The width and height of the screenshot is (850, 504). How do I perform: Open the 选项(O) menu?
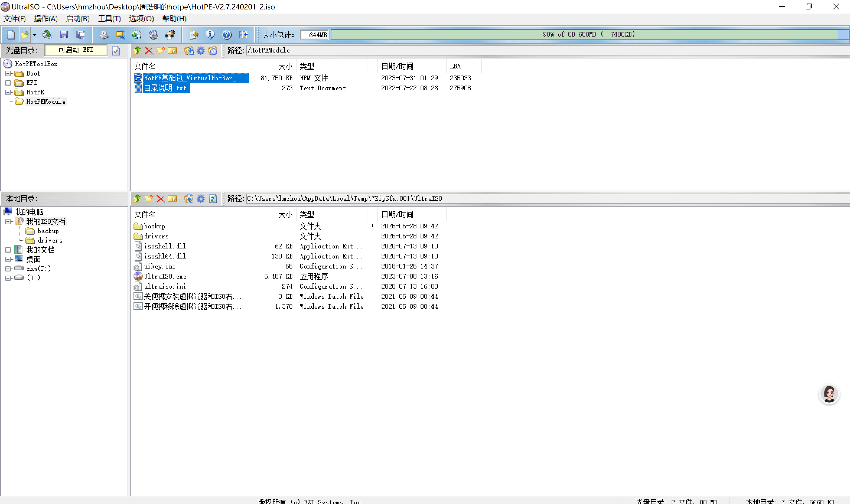click(141, 19)
